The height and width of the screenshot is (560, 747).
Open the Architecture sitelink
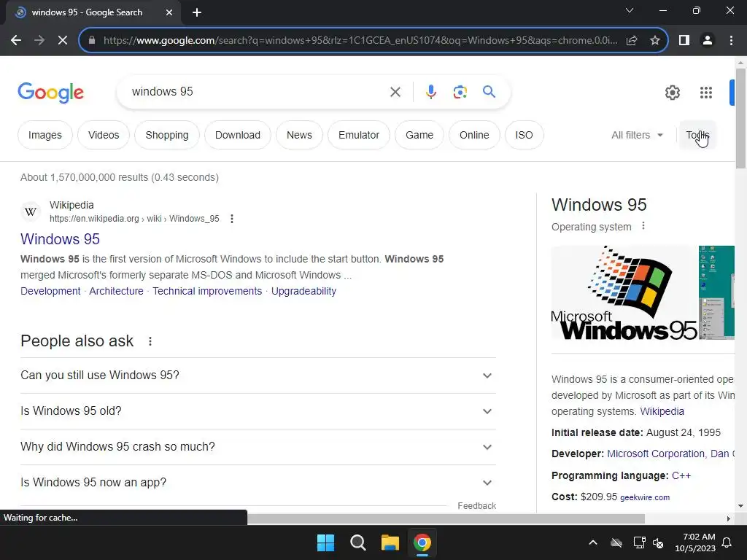[116, 291]
